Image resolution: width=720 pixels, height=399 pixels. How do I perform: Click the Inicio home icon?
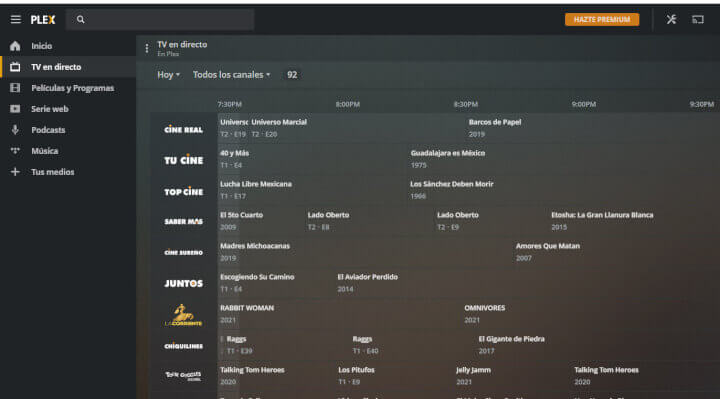click(x=15, y=46)
